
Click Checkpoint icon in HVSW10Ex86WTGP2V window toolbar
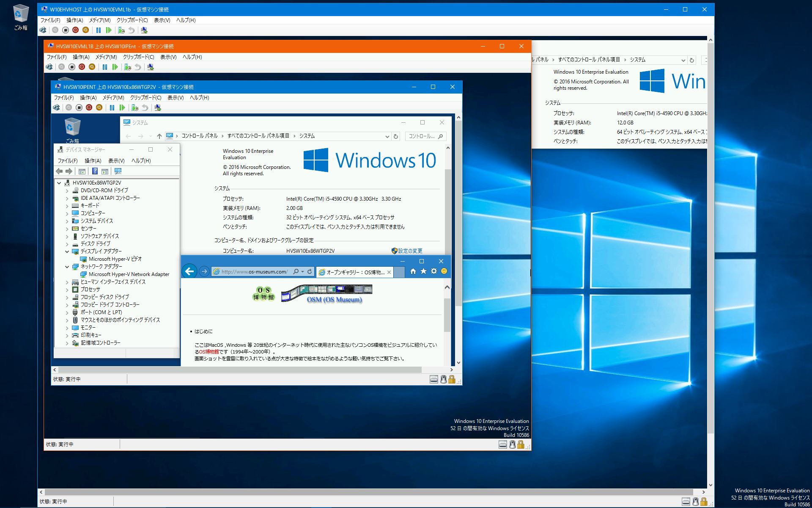(x=135, y=108)
